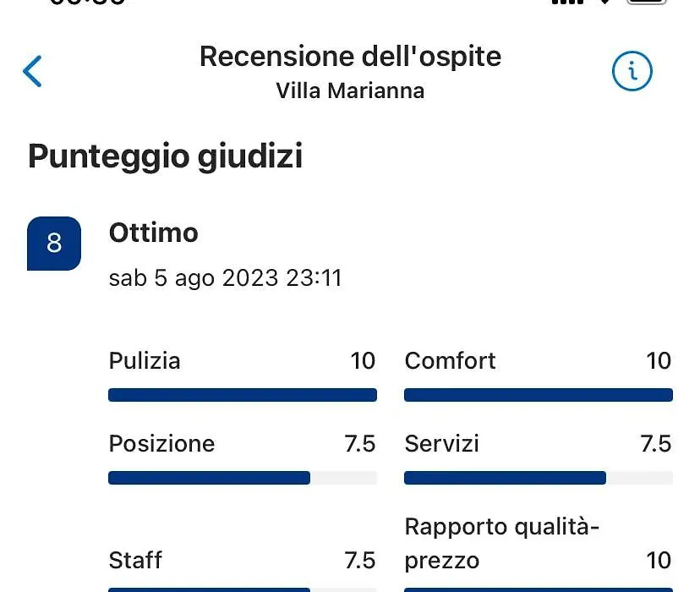This screenshot has width=700, height=592.
Task: Tap the signal strength bars icon
Action: (x=567, y=2)
